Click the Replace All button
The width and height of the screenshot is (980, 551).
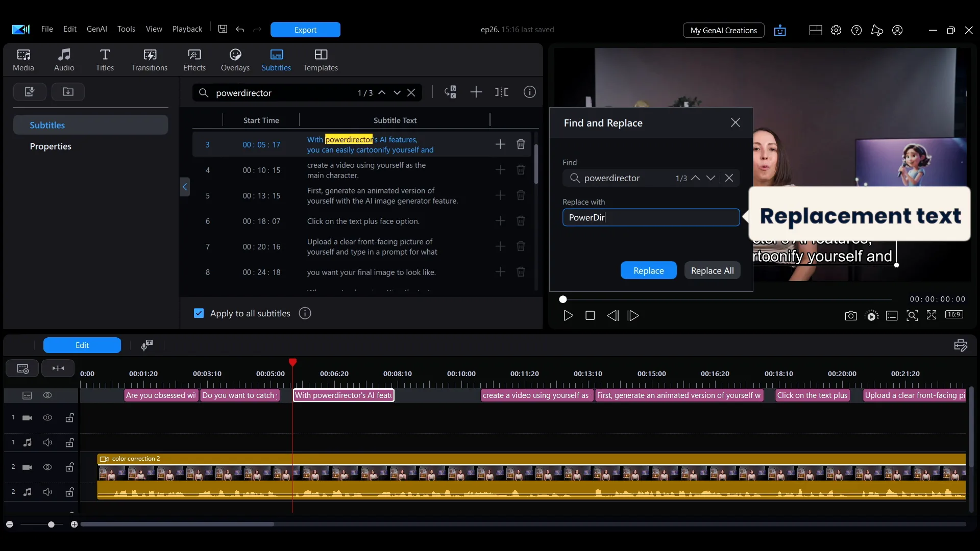(713, 271)
